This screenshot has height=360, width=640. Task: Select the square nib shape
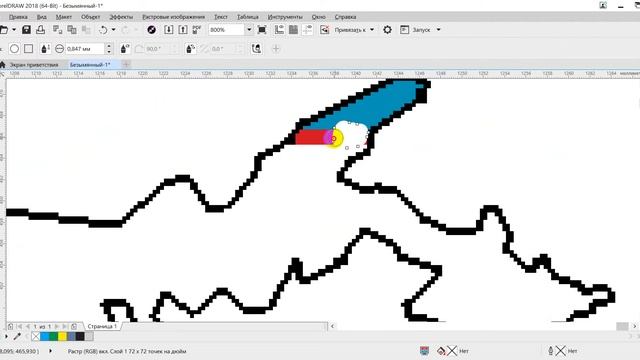coord(29,49)
